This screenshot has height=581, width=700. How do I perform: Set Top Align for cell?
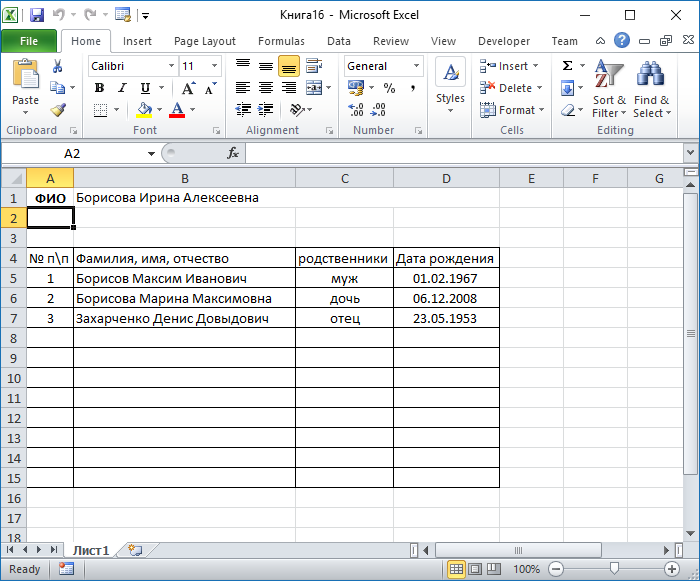(243, 66)
